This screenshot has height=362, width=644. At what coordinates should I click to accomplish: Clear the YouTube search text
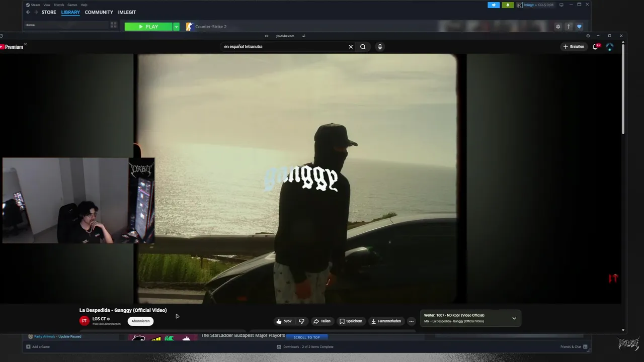(x=351, y=47)
